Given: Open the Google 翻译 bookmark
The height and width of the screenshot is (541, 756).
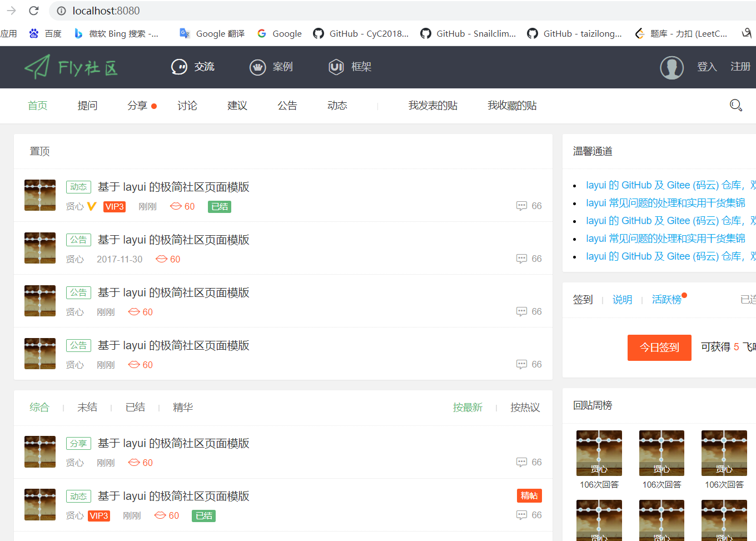Looking at the screenshot, I should [x=212, y=33].
